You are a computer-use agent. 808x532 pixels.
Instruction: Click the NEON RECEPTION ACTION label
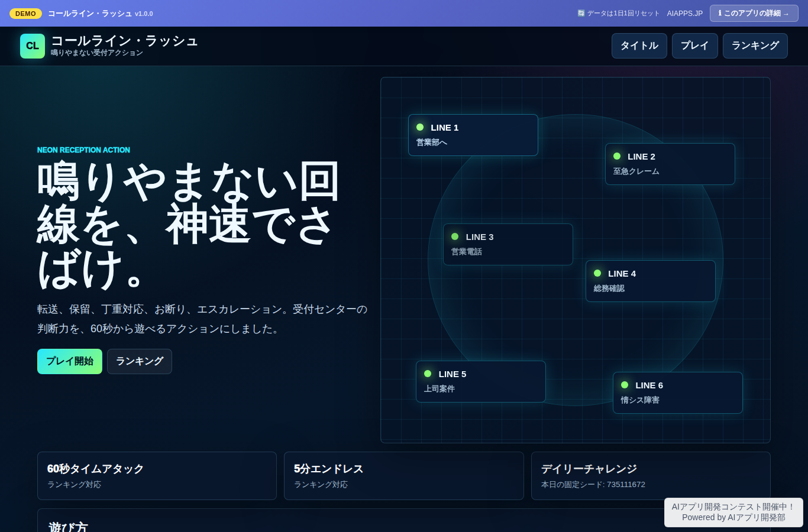(x=83, y=150)
